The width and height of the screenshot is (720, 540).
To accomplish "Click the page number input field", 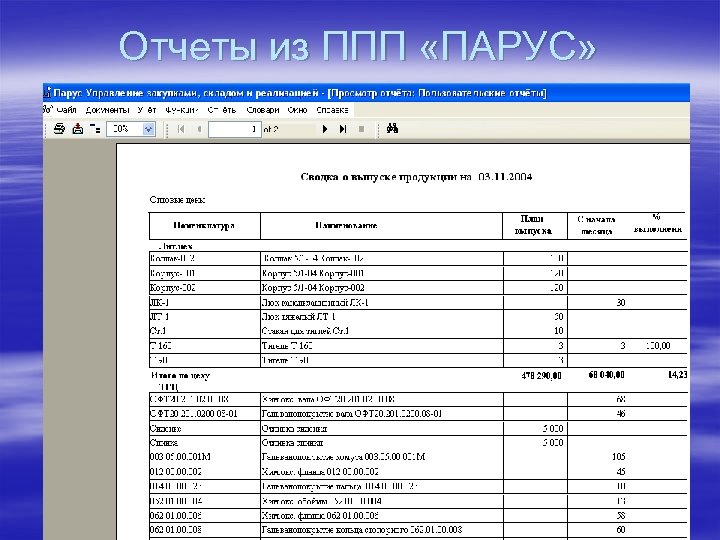I will [235, 129].
